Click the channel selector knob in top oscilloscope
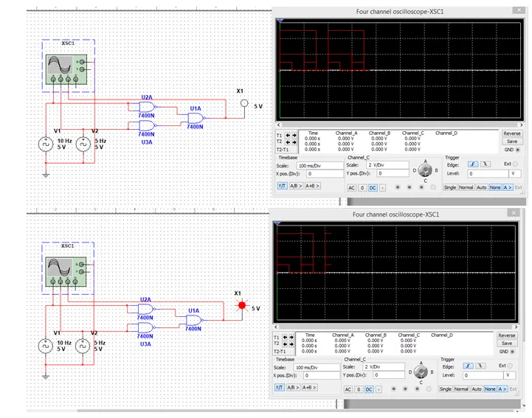Viewport: 532px width, 418px height. 424,169
